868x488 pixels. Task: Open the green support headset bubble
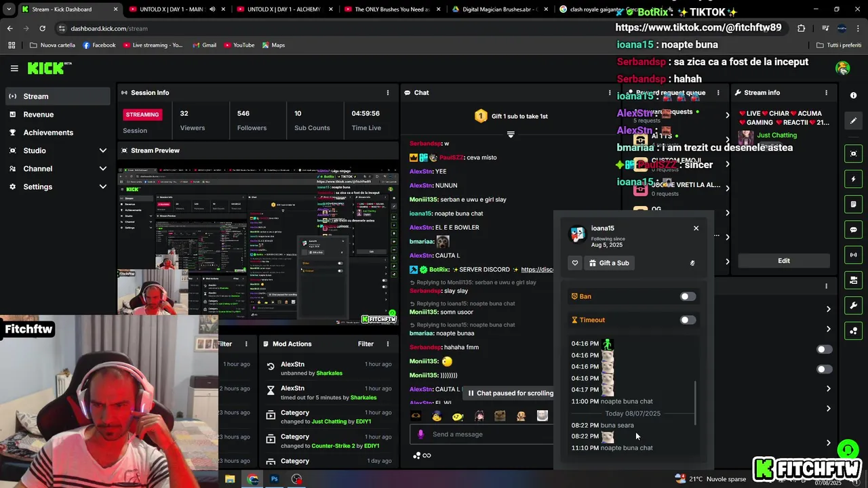847,450
